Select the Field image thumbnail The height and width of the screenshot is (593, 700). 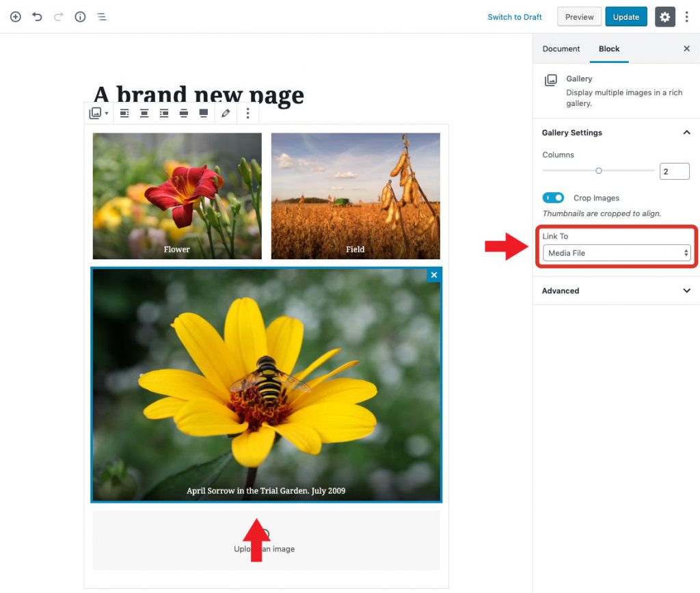point(355,196)
